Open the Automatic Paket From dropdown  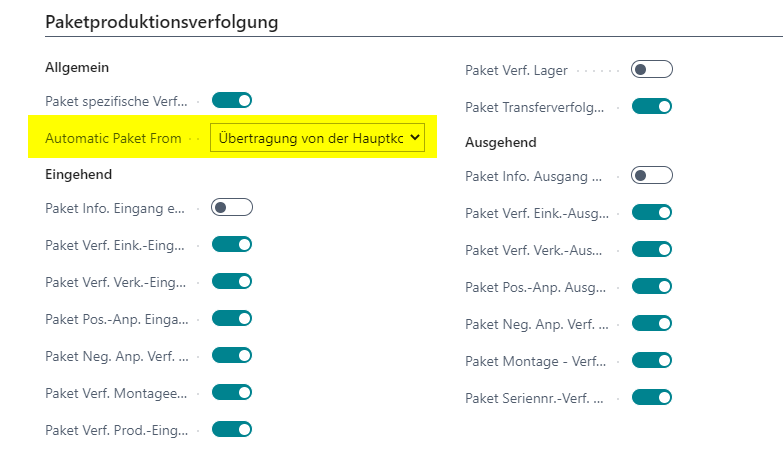[317, 138]
